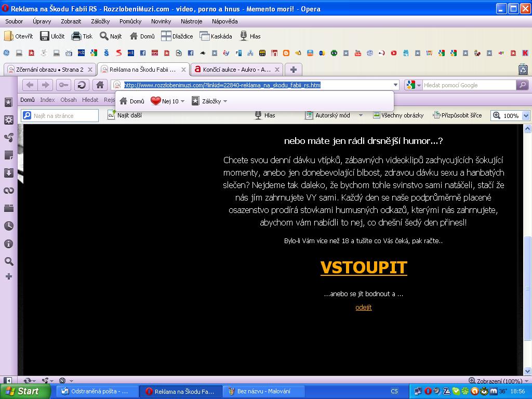Open the Notes panel in the sidebar
Image resolution: width=532 pixels, height=399 pixels.
(x=8, y=155)
